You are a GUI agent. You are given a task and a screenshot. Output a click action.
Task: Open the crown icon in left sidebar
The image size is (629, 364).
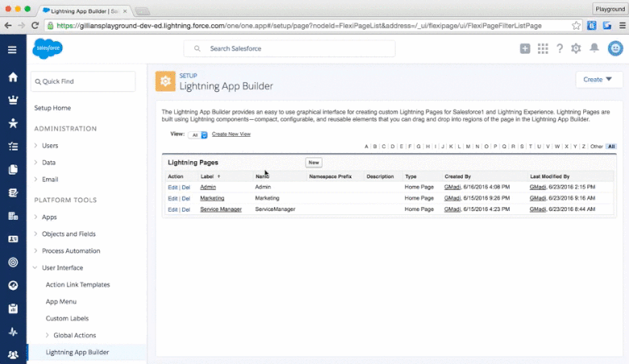[13, 100]
